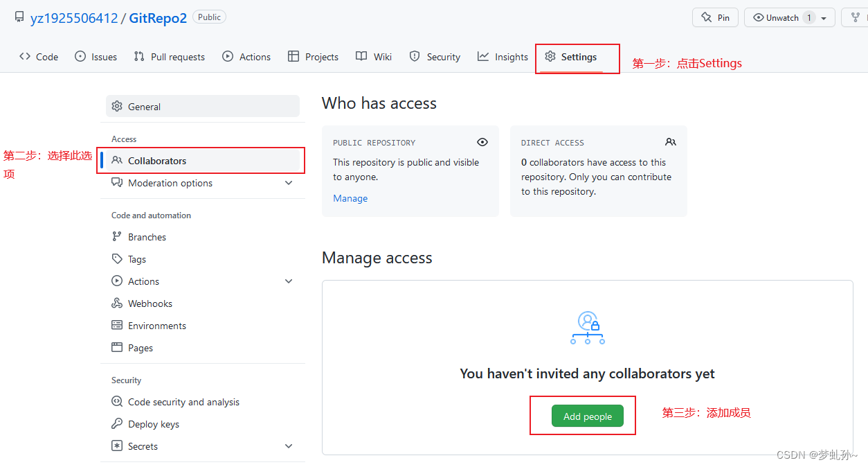Open Code security and analysis
This screenshot has width=868, height=467.
pos(203,402)
